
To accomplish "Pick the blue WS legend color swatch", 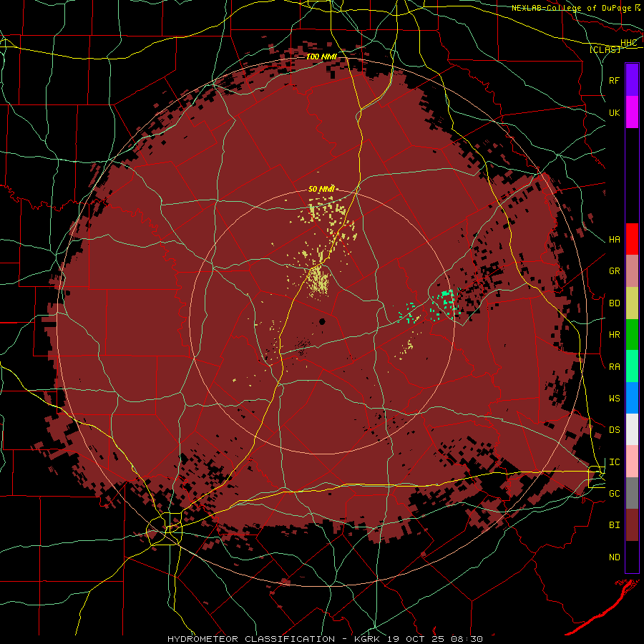I will point(632,398).
